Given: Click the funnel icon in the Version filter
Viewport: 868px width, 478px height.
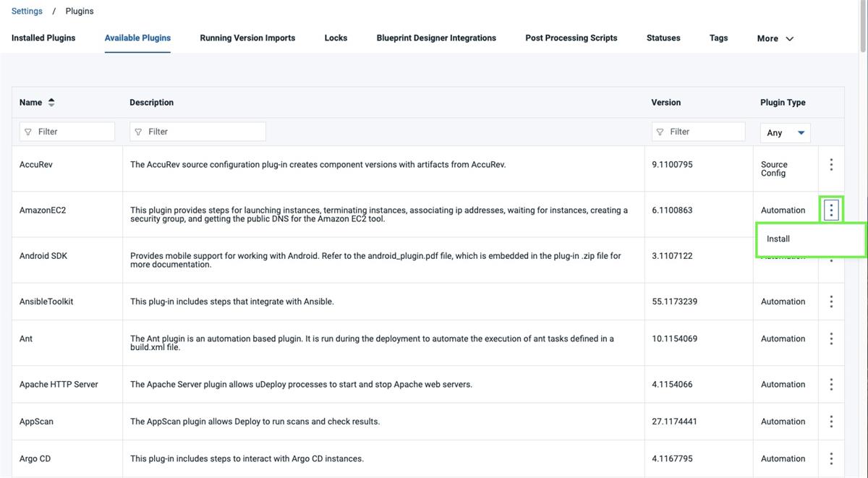Looking at the screenshot, I should tap(660, 131).
